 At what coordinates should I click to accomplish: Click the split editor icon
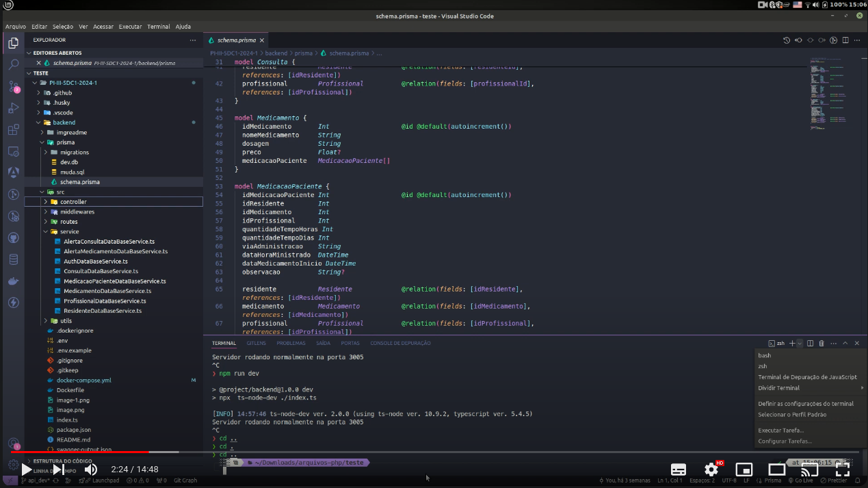click(846, 40)
